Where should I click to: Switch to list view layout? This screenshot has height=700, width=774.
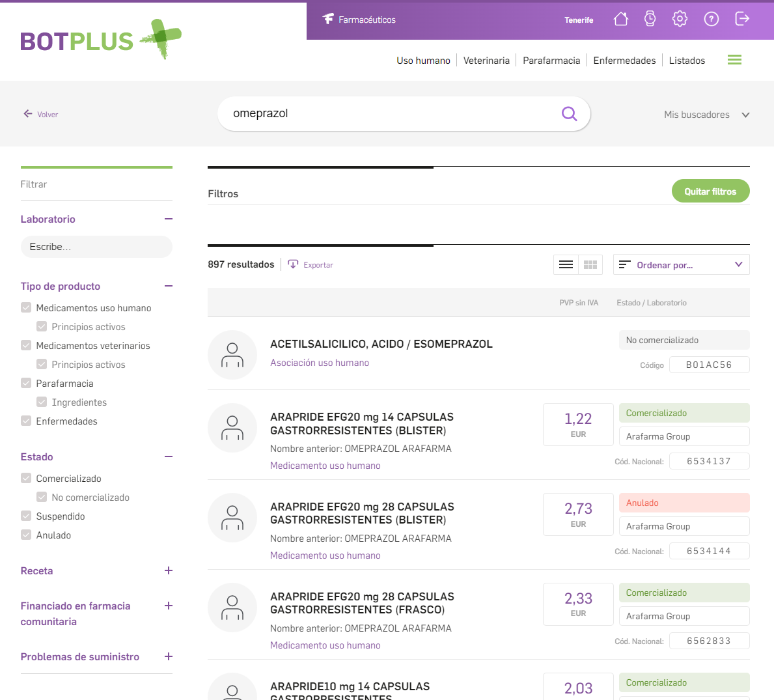point(566,264)
